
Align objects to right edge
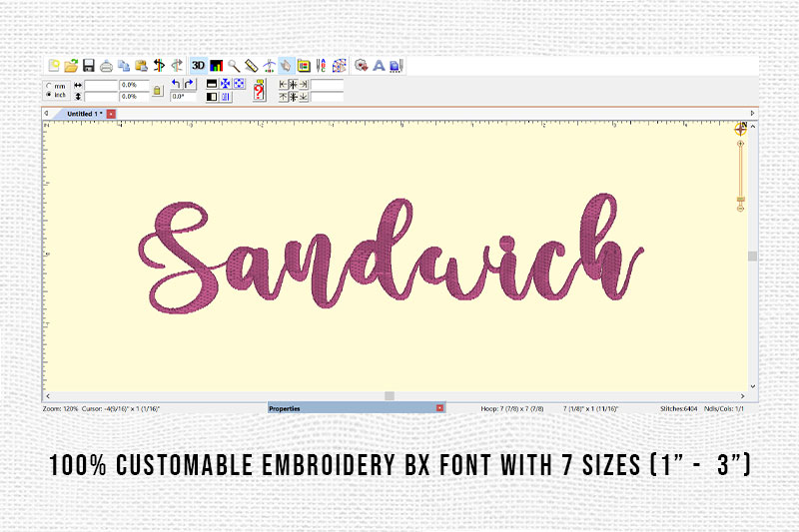304,84
